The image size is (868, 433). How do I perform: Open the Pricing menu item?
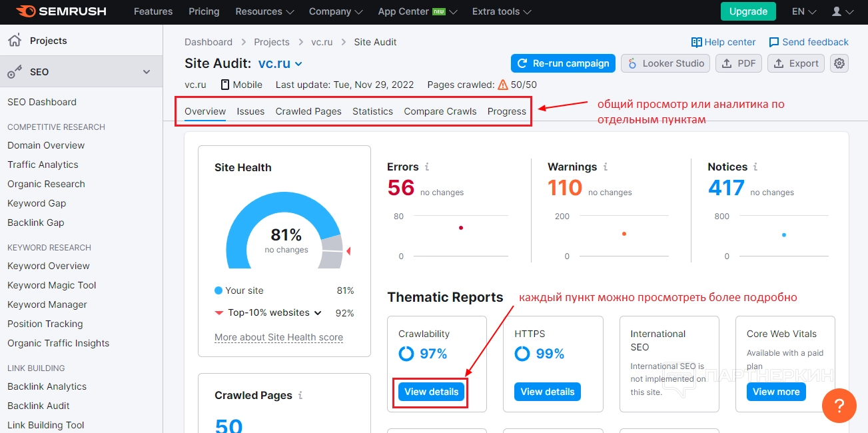(x=204, y=11)
